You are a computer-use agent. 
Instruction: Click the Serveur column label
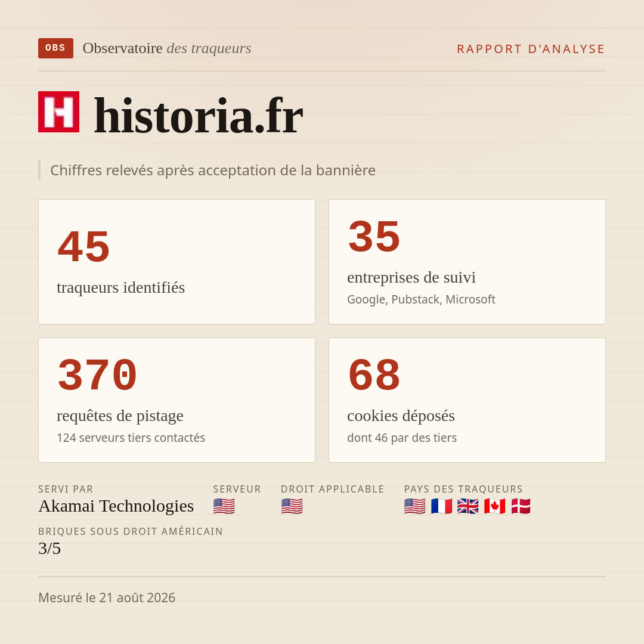237,489
